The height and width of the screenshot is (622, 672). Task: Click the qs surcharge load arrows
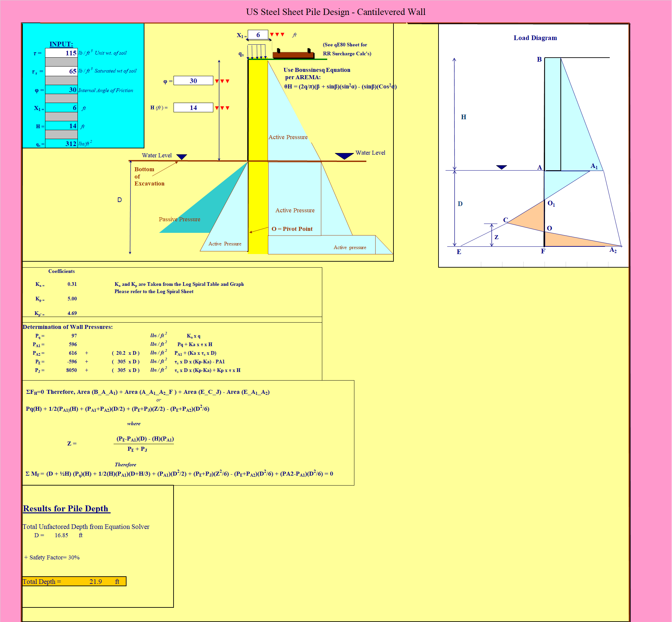click(x=257, y=52)
